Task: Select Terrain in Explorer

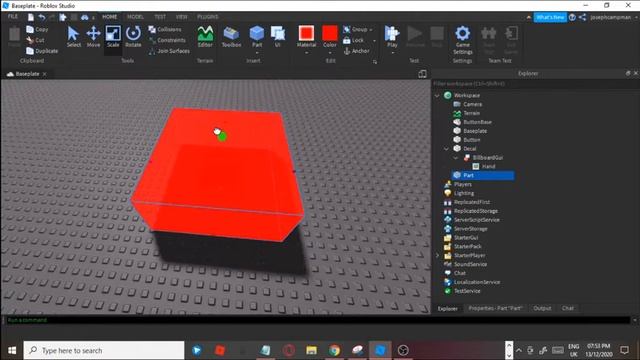Action: pos(467,113)
